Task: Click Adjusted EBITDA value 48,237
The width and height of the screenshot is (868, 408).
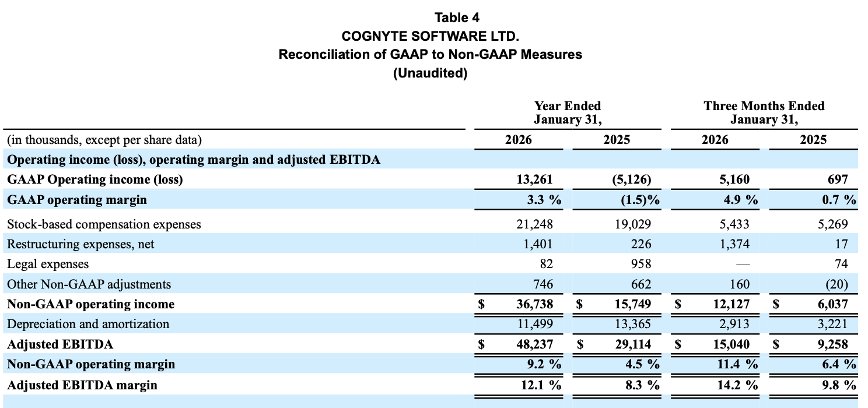Action: pyautogui.click(x=534, y=344)
